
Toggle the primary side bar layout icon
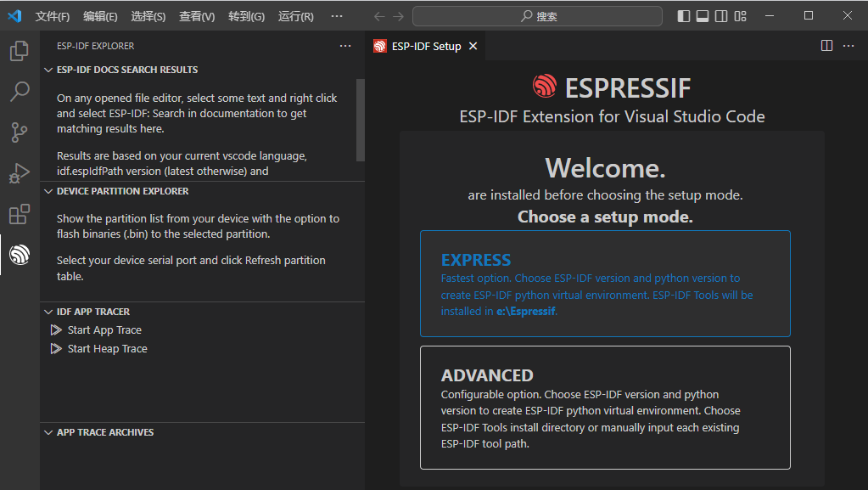tap(684, 16)
